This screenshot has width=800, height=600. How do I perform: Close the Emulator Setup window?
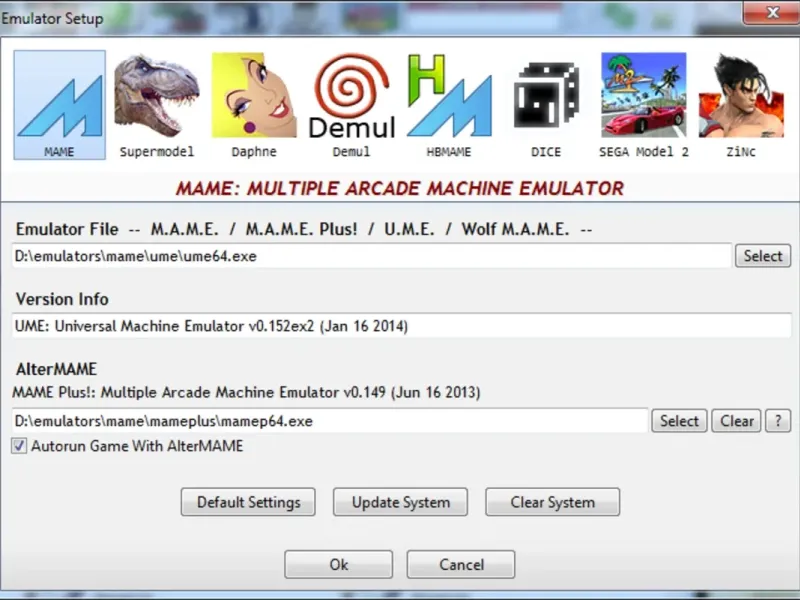(x=771, y=12)
